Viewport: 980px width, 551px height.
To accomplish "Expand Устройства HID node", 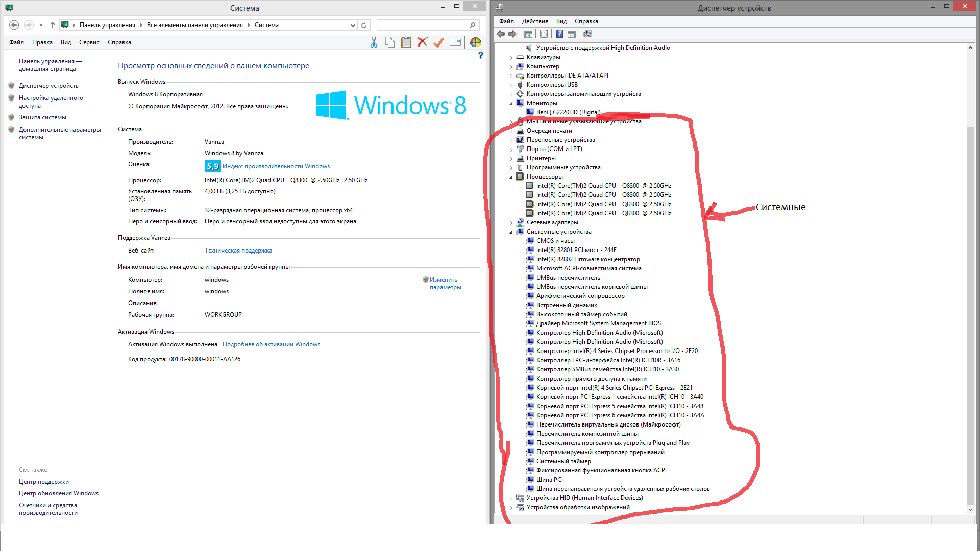I will (511, 498).
